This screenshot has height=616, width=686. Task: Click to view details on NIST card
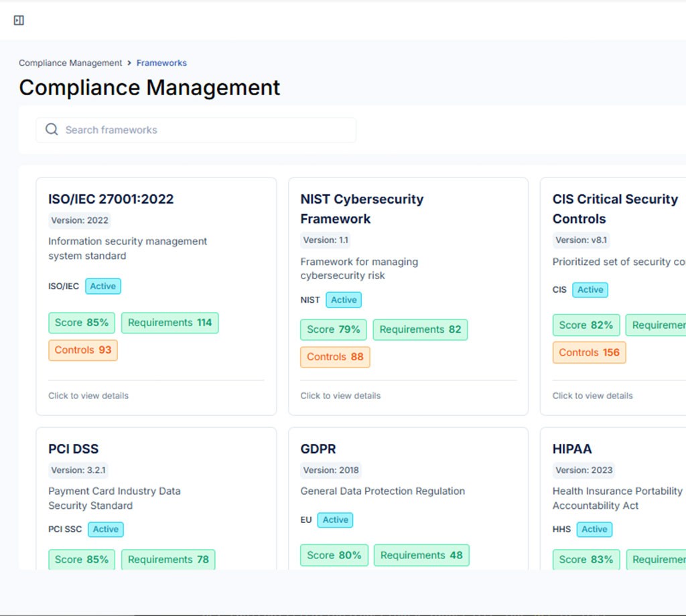[340, 396]
